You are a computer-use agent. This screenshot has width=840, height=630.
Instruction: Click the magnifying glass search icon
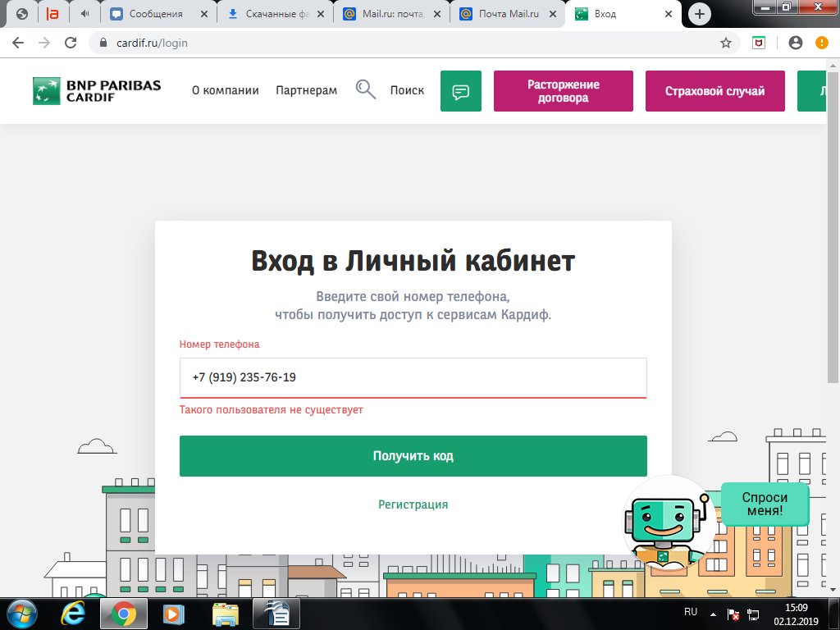click(365, 89)
